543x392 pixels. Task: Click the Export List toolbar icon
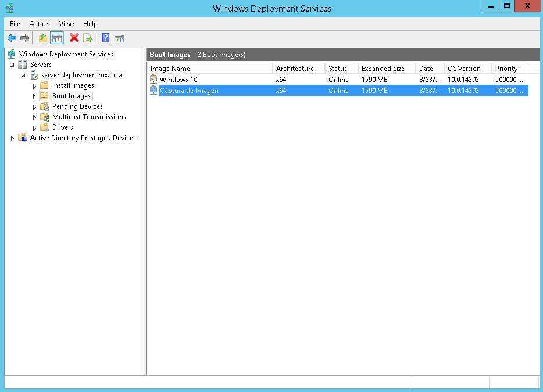(88, 38)
